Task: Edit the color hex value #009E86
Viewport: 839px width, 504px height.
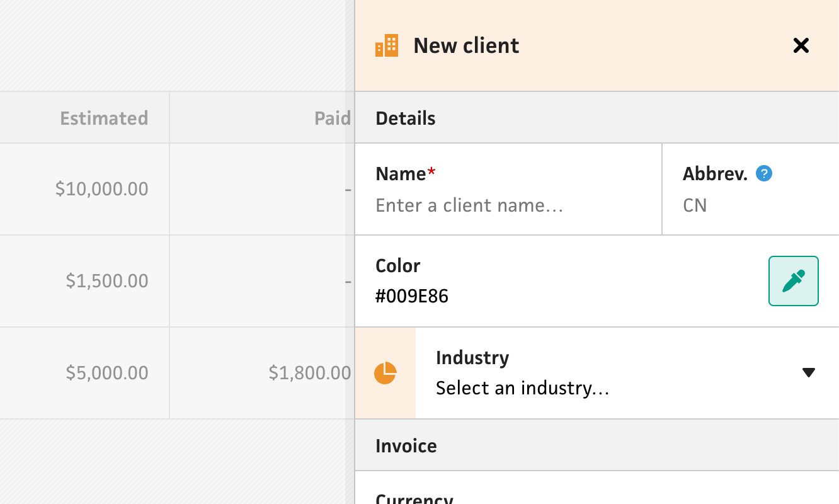Action: [412, 296]
